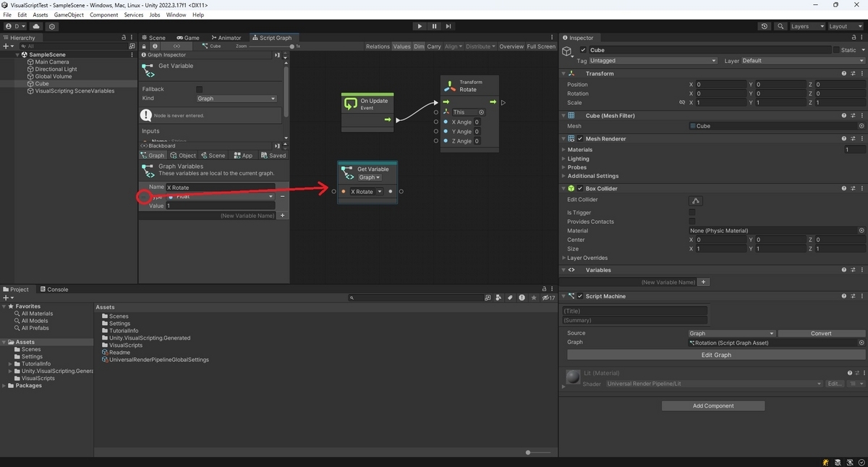
Task: Toggle the Cube active checkbox in Inspector
Action: tap(584, 50)
